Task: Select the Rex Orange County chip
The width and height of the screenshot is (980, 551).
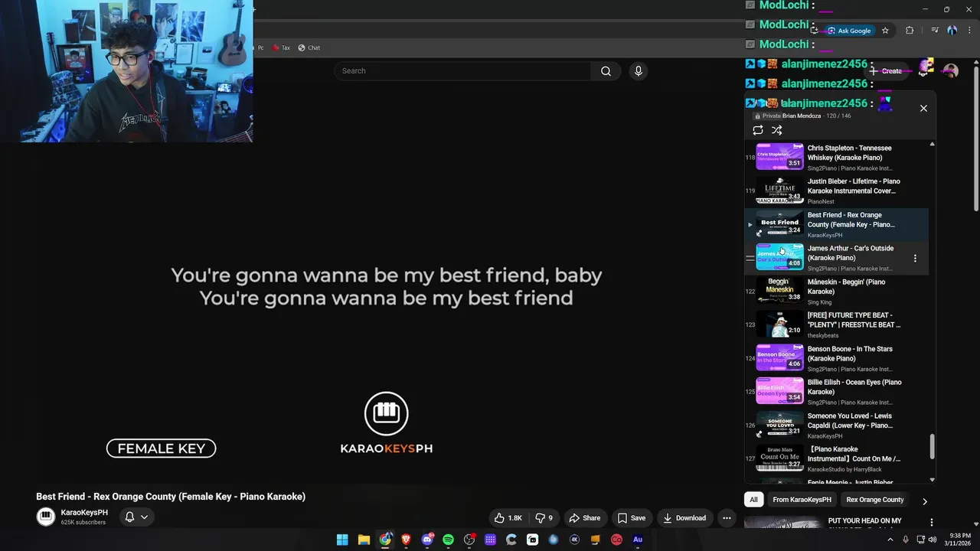Action: (875, 500)
